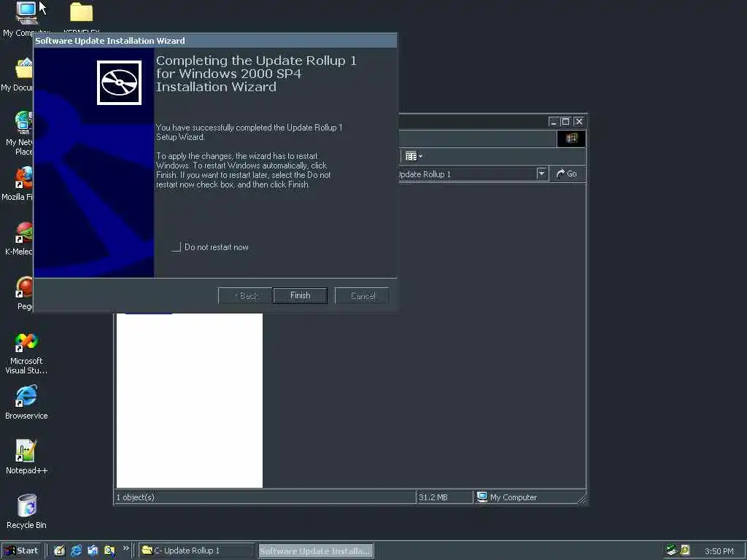Click Software Update Installation taskbar button
747x560 pixels.
pos(316,551)
